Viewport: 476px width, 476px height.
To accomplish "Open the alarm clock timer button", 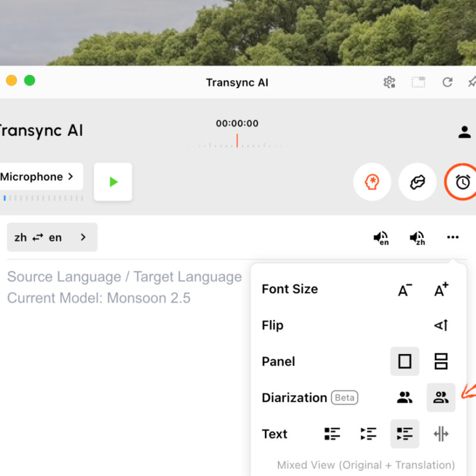I will pos(462,182).
